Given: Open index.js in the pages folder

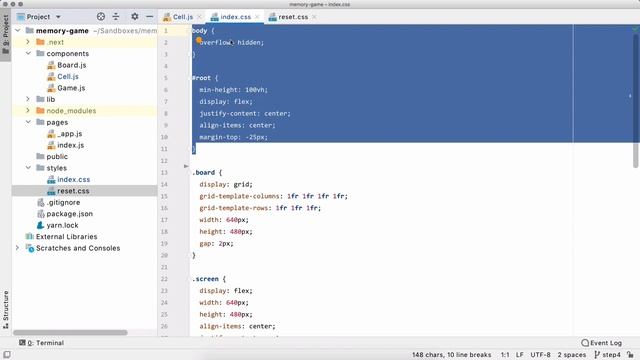Looking at the screenshot, I should click(x=71, y=145).
